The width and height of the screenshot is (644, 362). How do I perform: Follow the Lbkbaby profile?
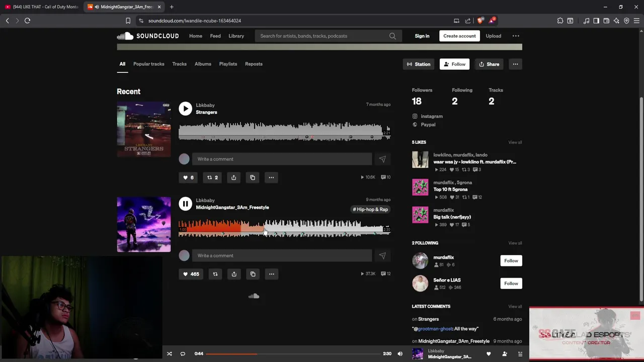454,64
